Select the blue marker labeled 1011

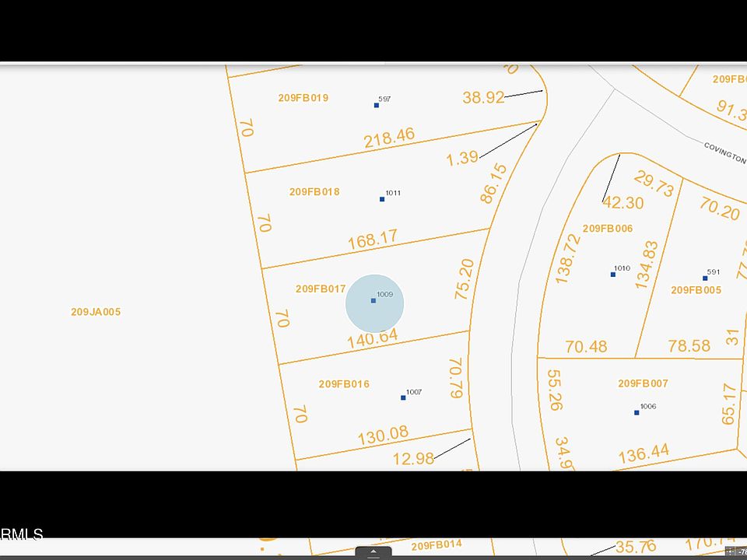(382, 199)
